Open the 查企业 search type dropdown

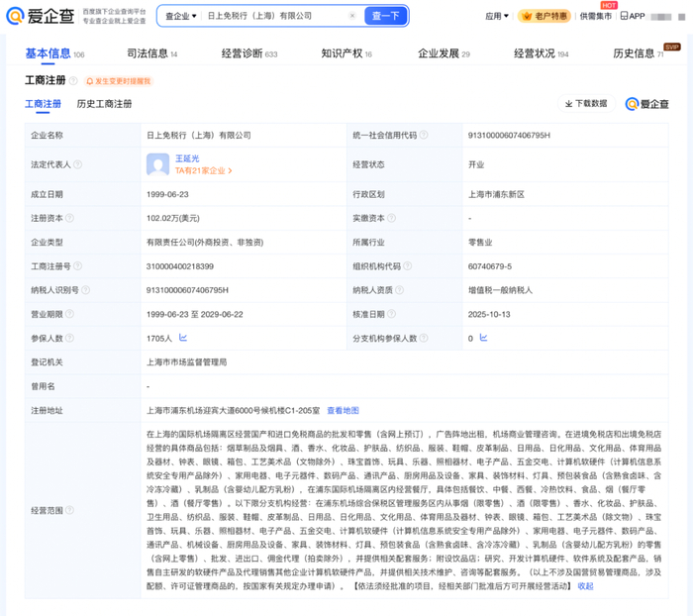pos(180,16)
